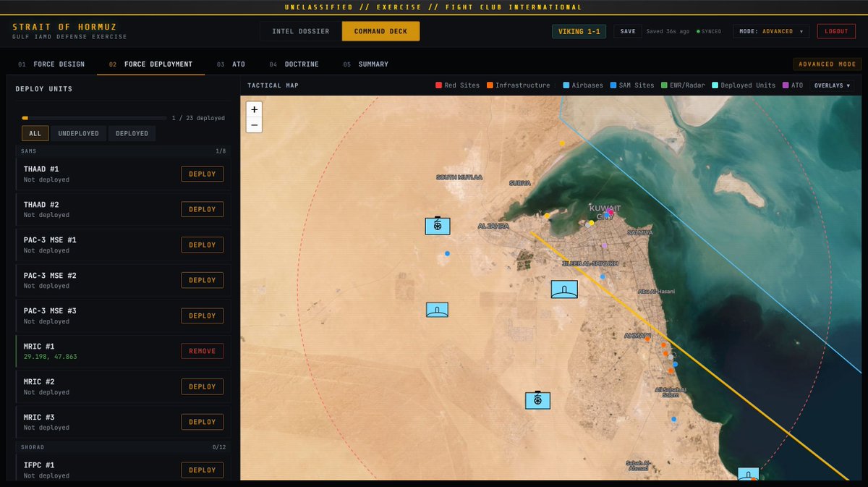868x487 pixels.
Task: Deploy MRIC #3
Action: click(x=203, y=422)
